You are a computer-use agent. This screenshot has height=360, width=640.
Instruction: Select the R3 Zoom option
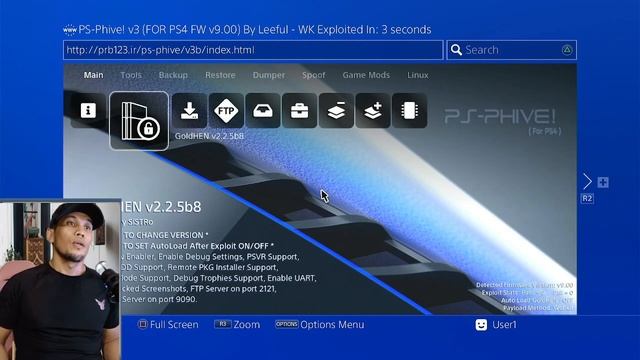click(237, 324)
